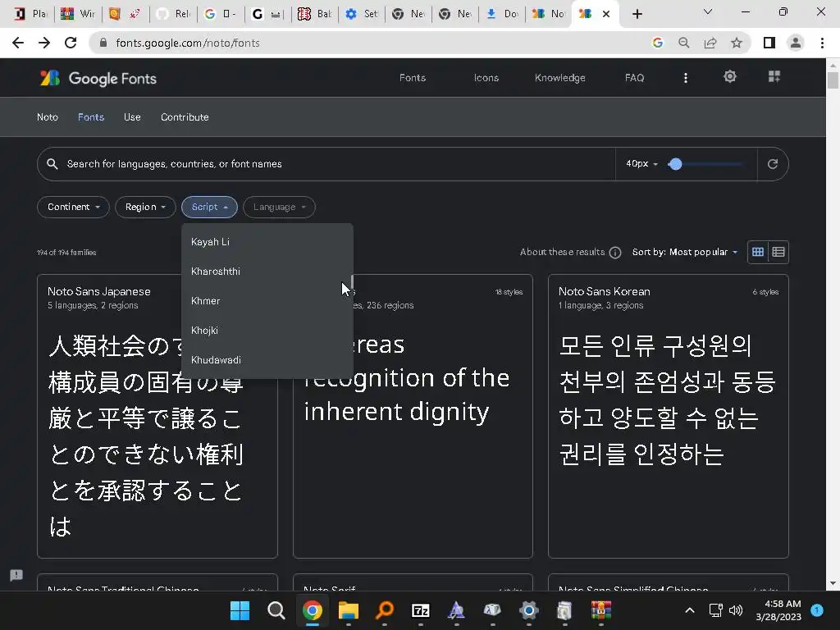Open WinRAR from the taskbar

tap(601, 610)
